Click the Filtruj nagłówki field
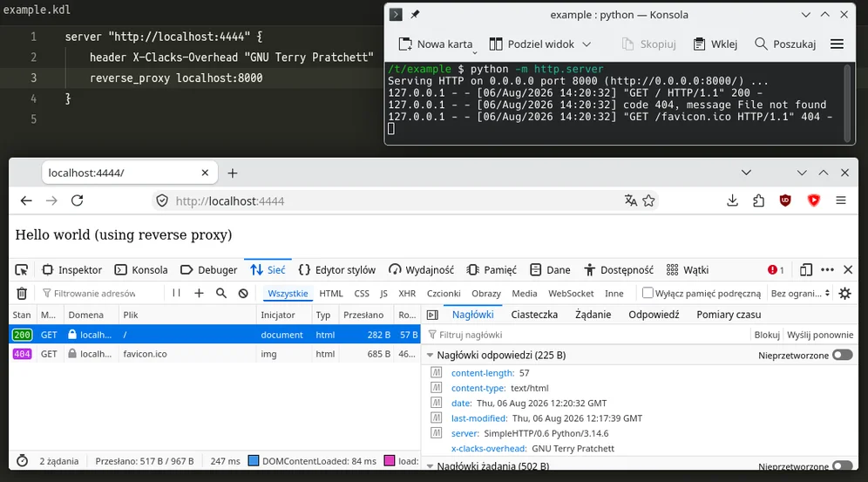The image size is (868, 482). pos(588,335)
